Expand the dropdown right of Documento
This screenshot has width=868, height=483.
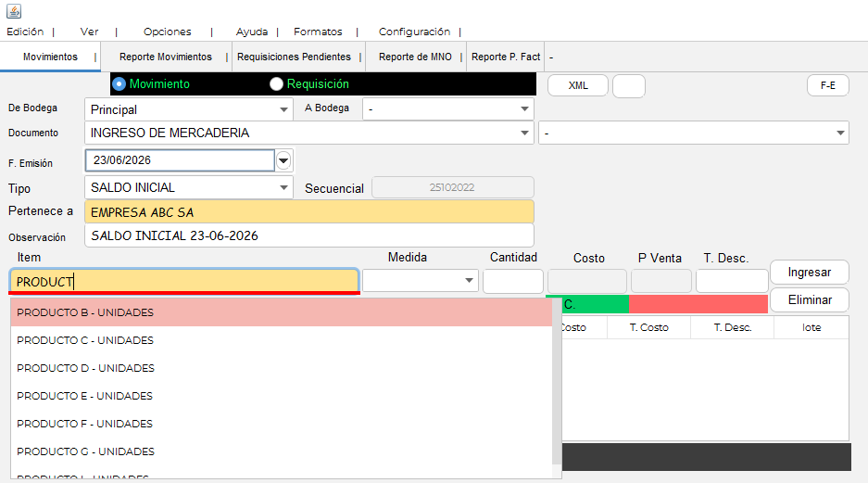click(694, 133)
